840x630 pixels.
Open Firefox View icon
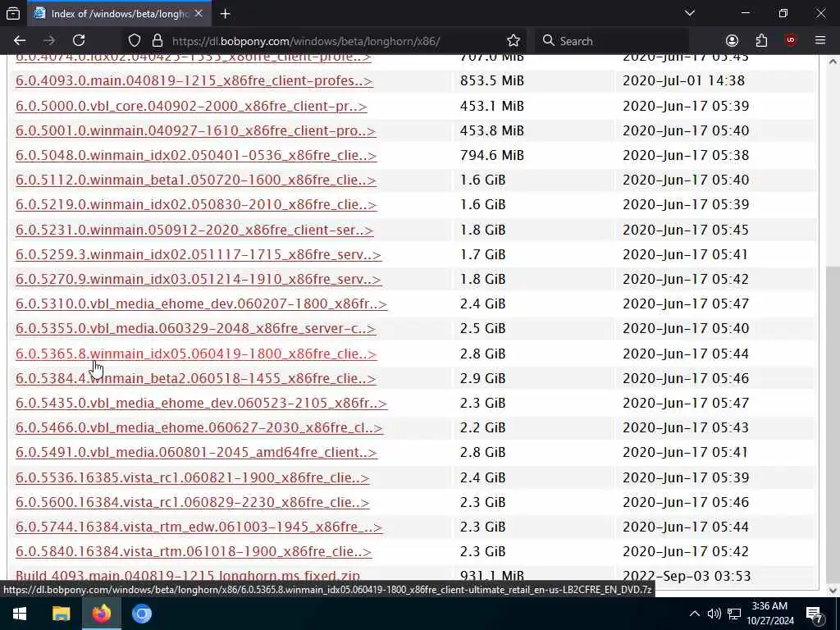click(13, 13)
